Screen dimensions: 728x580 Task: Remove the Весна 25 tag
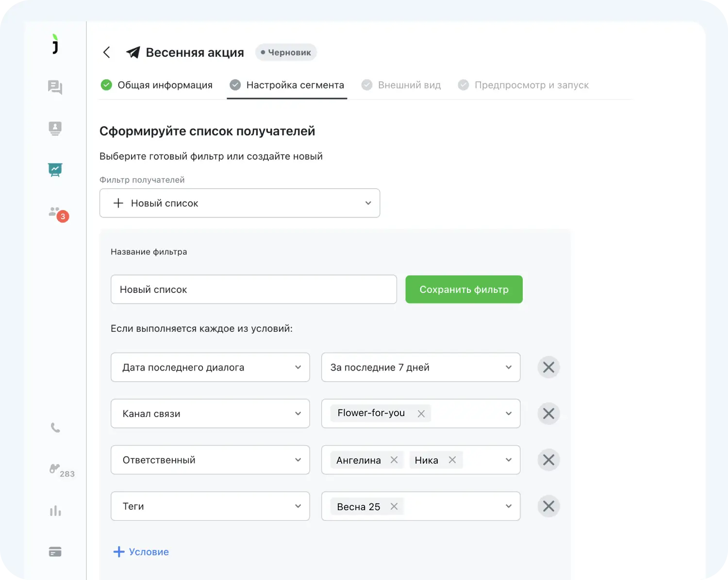(394, 506)
